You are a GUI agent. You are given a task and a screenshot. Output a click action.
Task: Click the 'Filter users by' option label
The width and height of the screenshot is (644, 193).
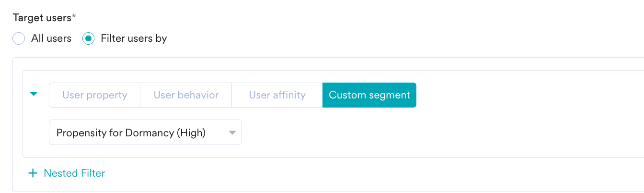point(134,38)
